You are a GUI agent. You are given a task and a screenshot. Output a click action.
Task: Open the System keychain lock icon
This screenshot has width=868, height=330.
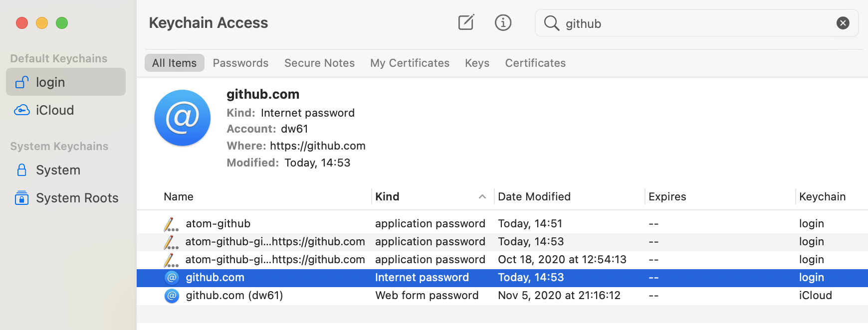pos(22,170)
